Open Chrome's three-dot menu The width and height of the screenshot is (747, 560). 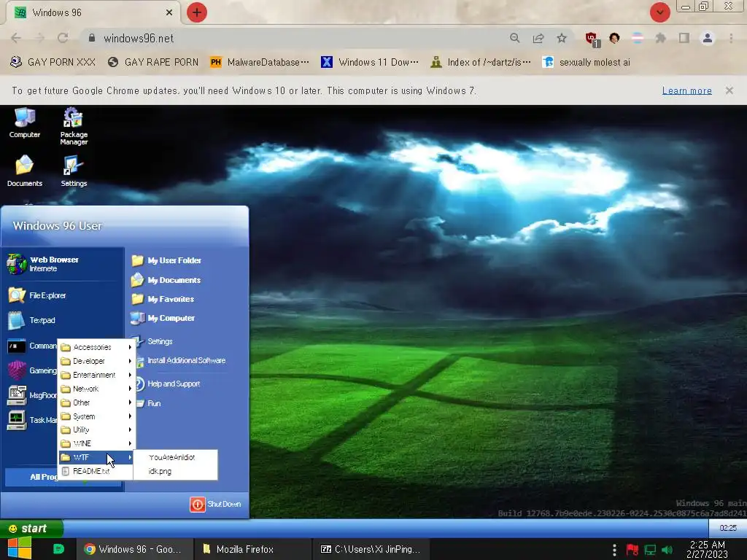731,38
